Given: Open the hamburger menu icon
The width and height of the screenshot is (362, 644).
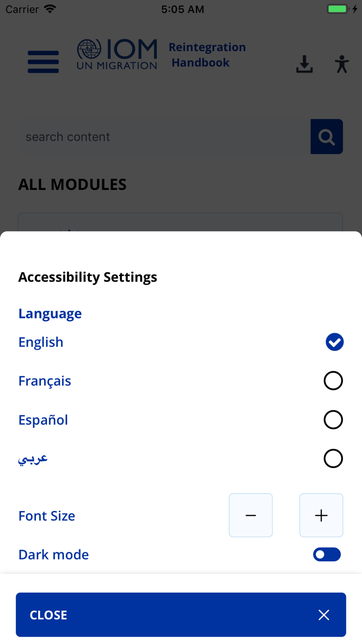Looking at the screenshot, I should click(43, 62).
